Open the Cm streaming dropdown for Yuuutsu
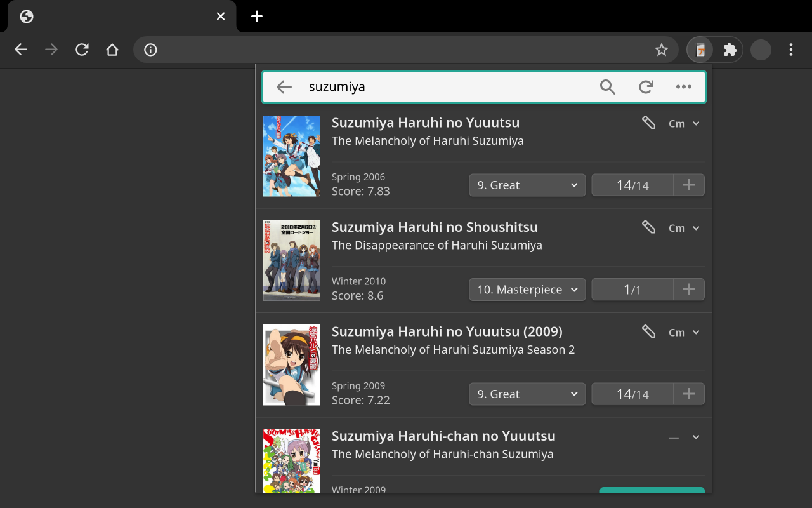Viewport: 812px width, 508px height. (684, 123)
